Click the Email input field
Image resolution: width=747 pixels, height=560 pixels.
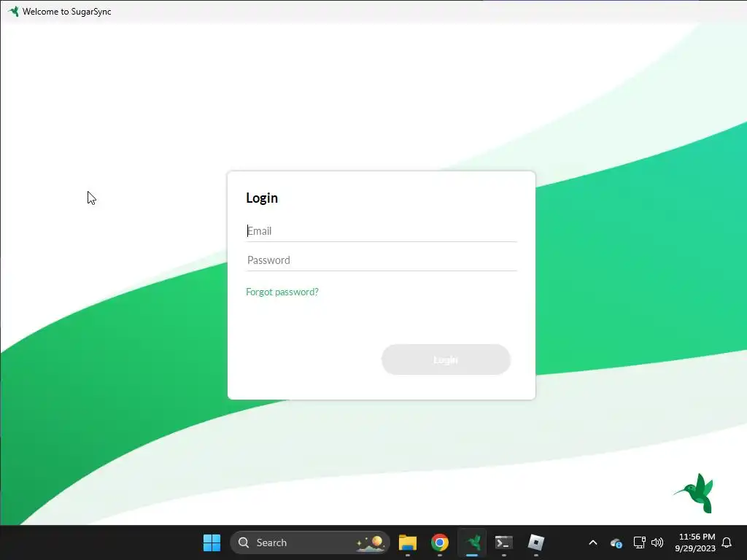(381, 231)
